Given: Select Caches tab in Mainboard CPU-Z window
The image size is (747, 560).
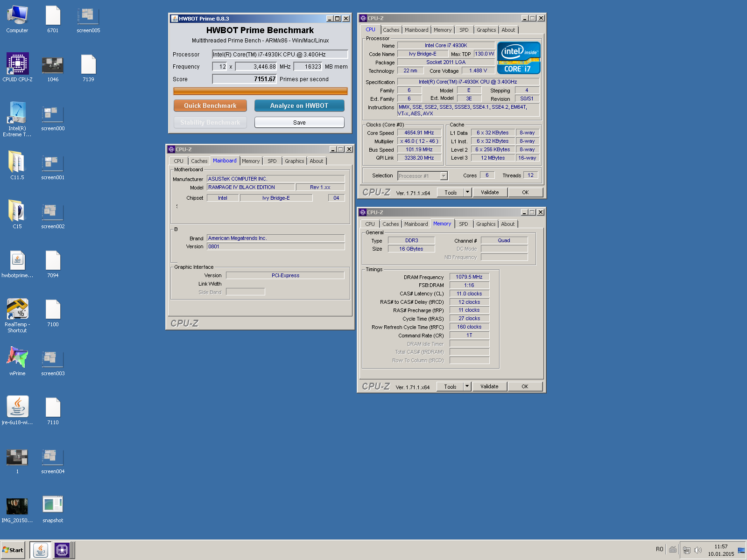Looking at the screenshot, I should (199, 161).
